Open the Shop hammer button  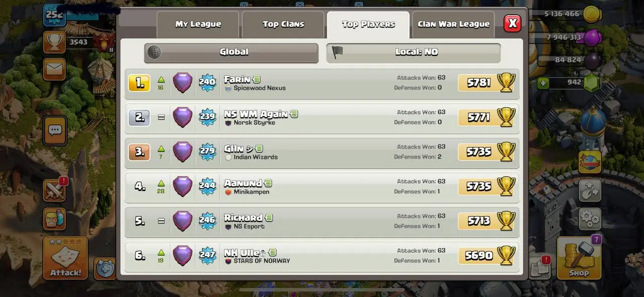[579, 258]
